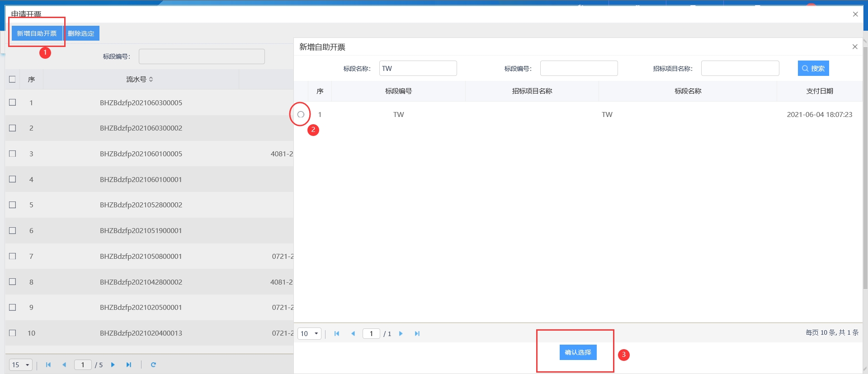Toggle the select-all checkbox in table header

click(13, 79)
